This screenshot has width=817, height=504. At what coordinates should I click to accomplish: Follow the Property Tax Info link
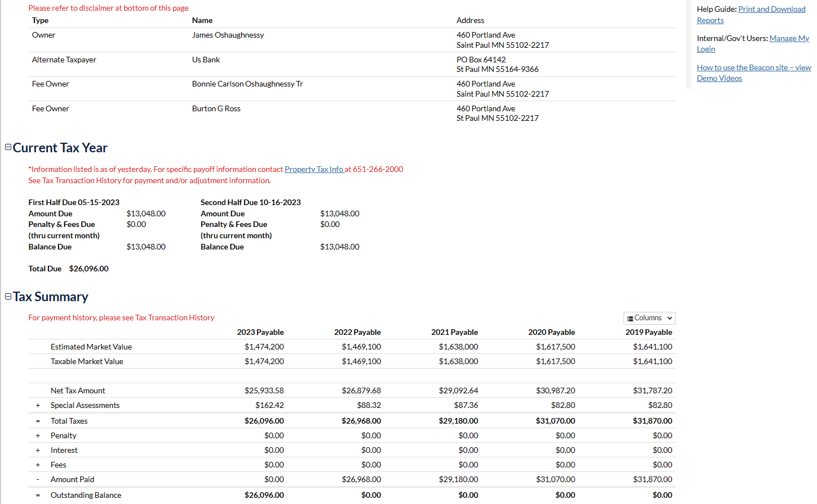coord(314,169)
